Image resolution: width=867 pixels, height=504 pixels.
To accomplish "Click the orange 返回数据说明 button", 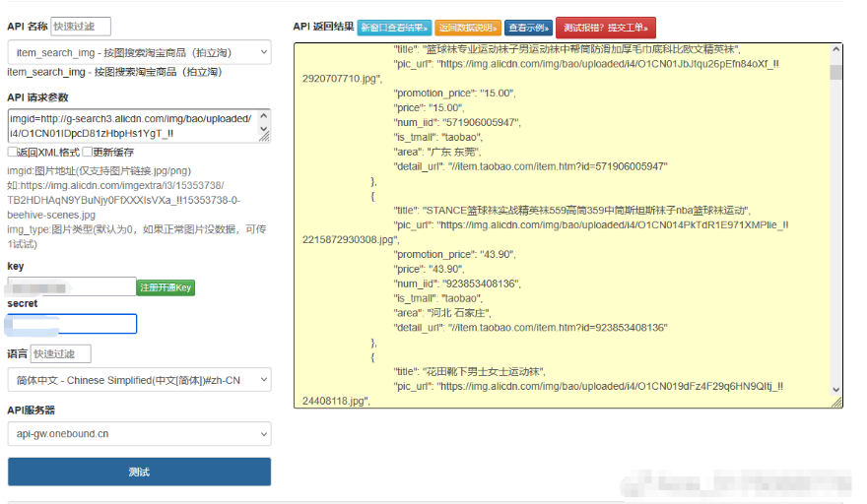I will coord(468,28).
